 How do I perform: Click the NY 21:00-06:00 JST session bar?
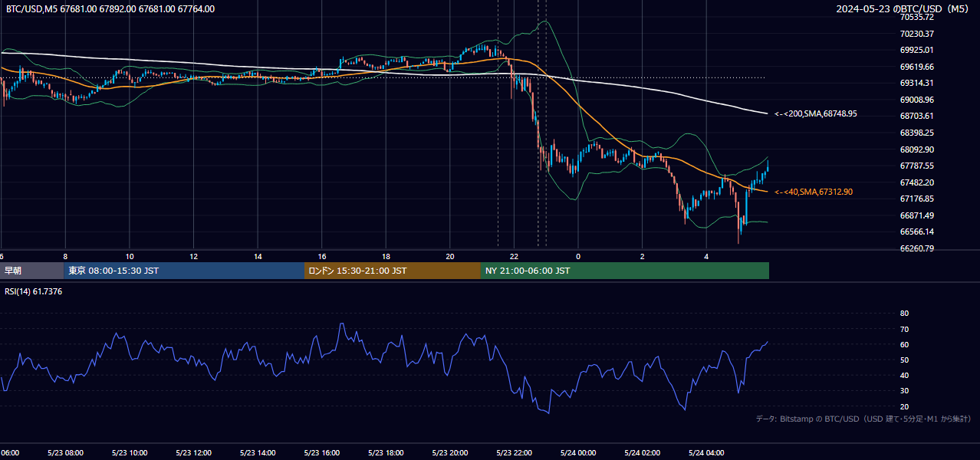coord(625,271)
